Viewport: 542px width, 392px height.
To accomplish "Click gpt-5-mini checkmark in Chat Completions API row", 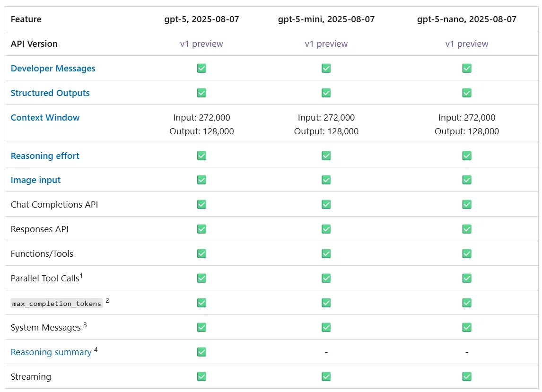I will coord(326,205).
